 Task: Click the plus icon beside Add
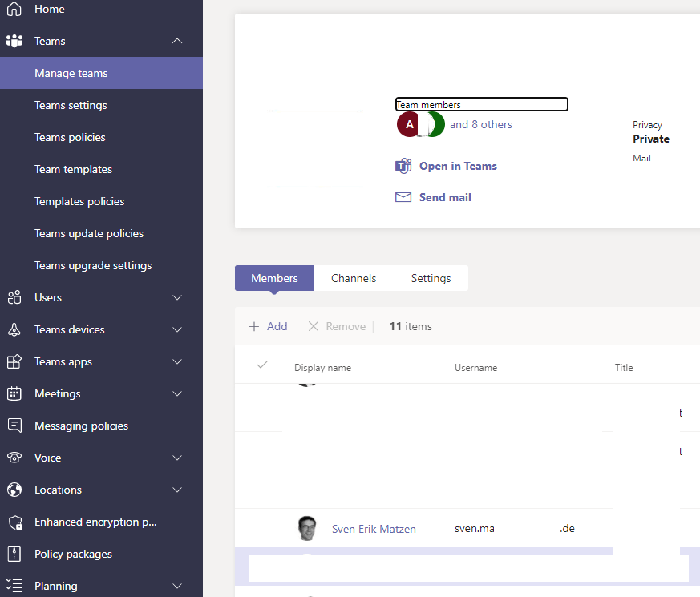pyautogui.click(x=254, y=327)
